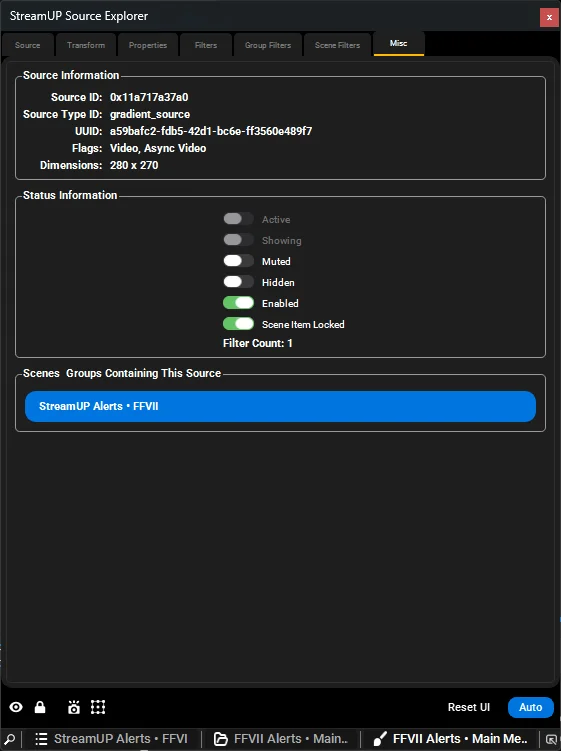
Task: Select the Misc tab
Action: coord(399,44)
